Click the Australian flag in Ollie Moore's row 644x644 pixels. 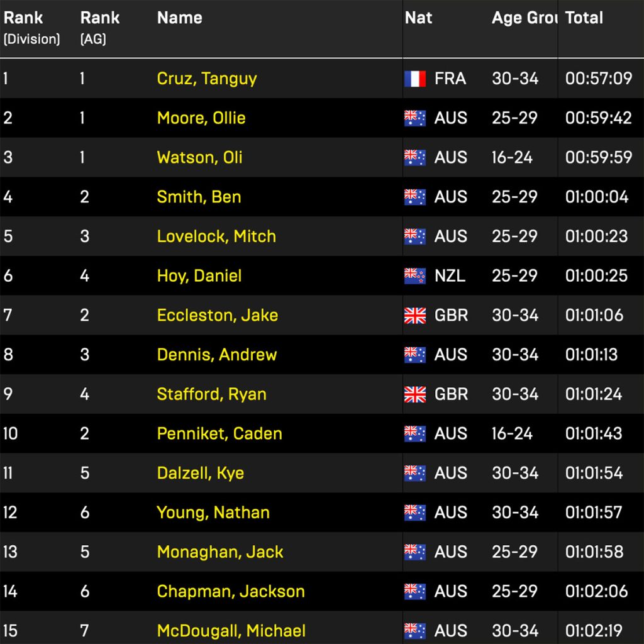(415, 118)
